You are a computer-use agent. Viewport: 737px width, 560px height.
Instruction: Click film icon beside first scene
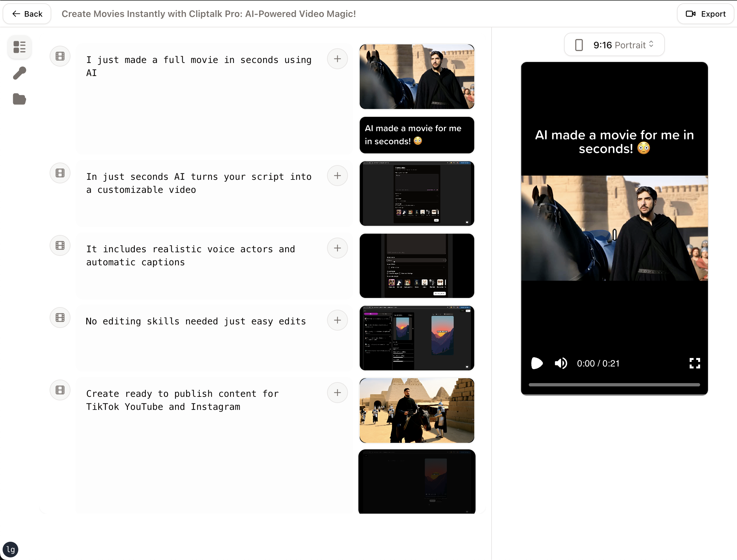[x=60, y=56]
